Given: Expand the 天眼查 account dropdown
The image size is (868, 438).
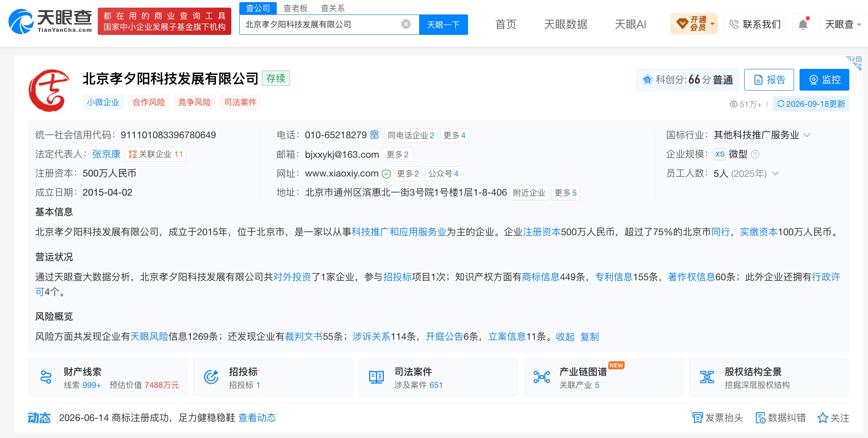Looking at the screenshot, I should 843,24.
